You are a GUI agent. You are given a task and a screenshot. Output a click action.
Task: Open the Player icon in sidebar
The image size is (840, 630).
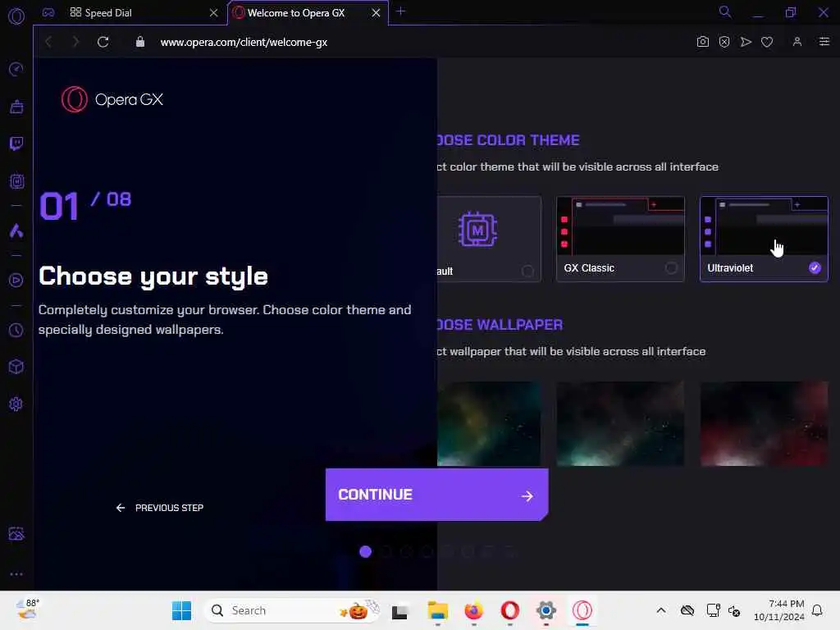tap(16, 281)
